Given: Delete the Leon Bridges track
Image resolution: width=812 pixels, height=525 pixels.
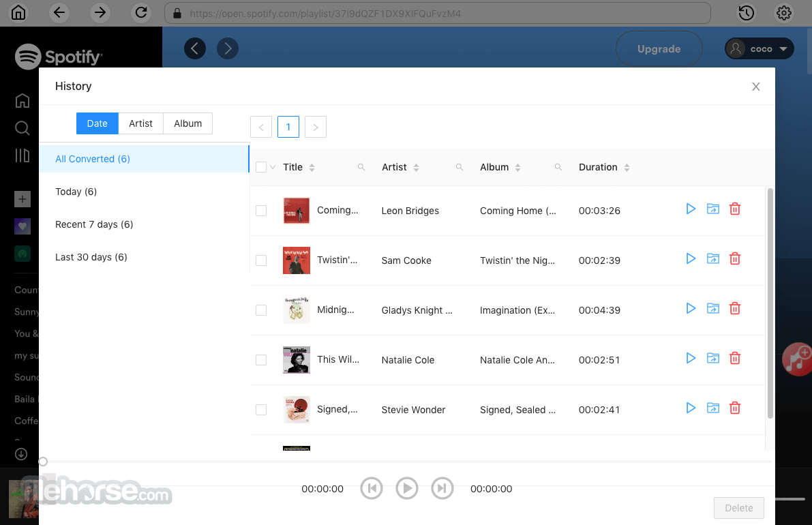Looking at the screenshot, I should tap(735, 209).
